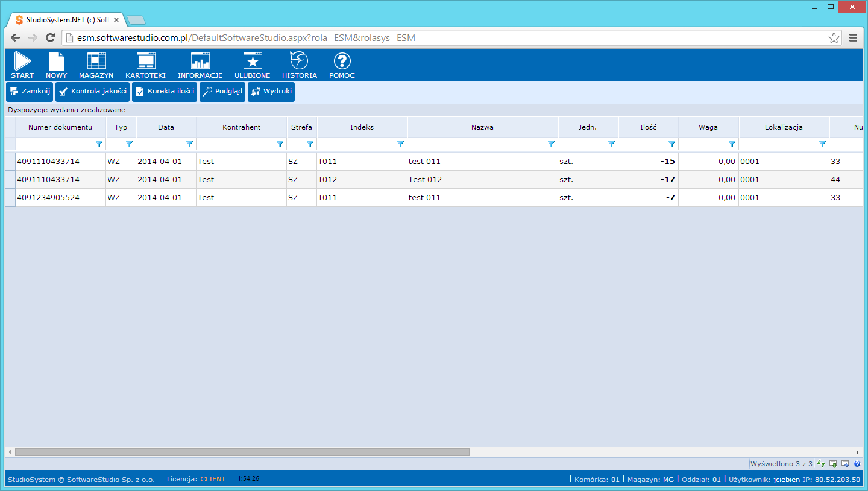Click the Zamknij button
Screen dimensions: 868x491
(30, 92)
